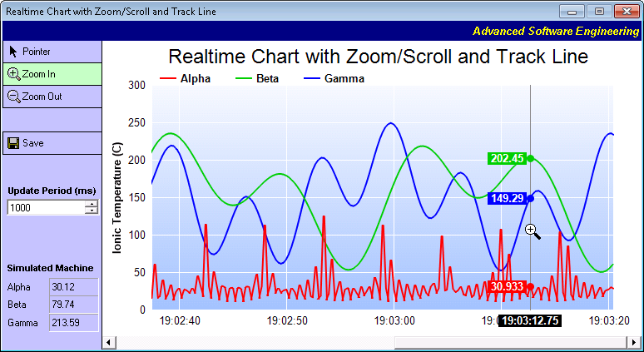Click the Save floppy disk icon
Viewport: 644px width, 352px height.
coord(13,143)
